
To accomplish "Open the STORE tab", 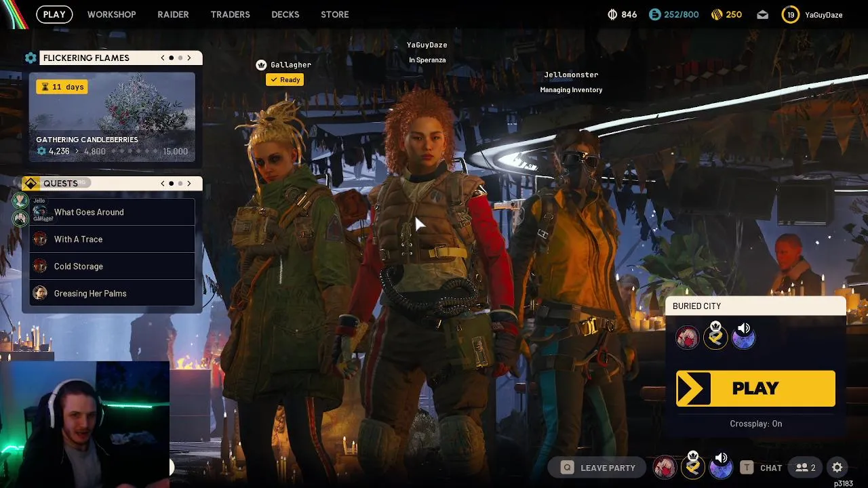I will (335, 14).
